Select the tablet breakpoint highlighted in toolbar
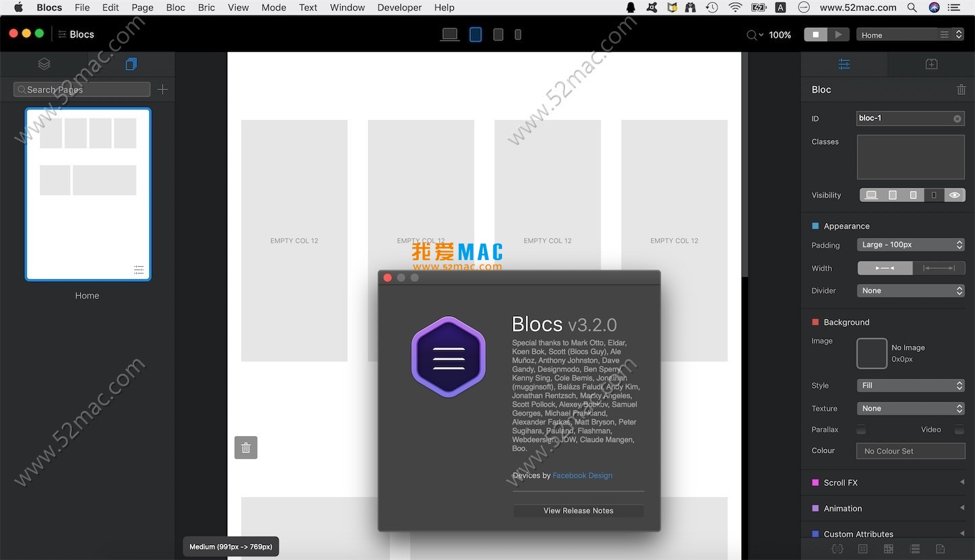975x560 pixels. pyautogui.click(x=476, y=34)
